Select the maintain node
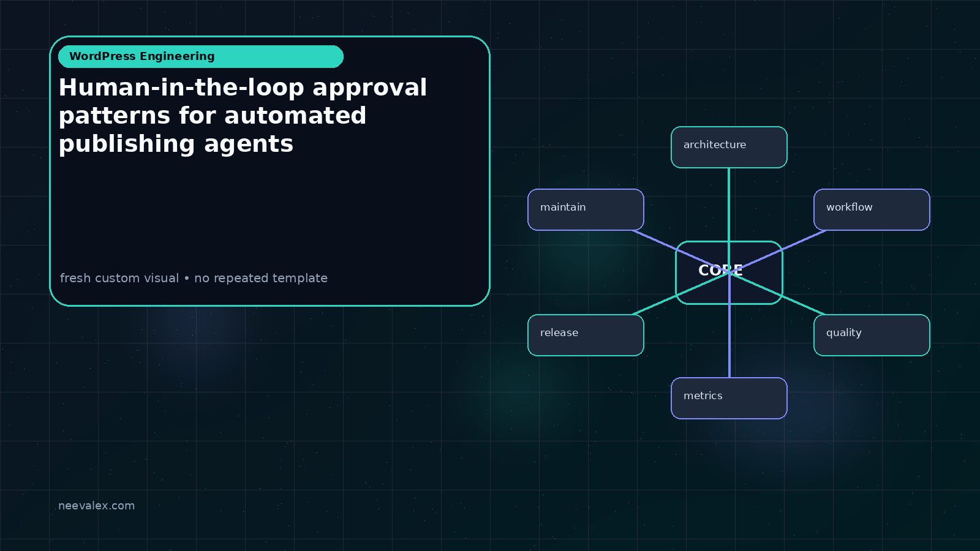Viewport: 980px width, 551px height. point(586,209)
